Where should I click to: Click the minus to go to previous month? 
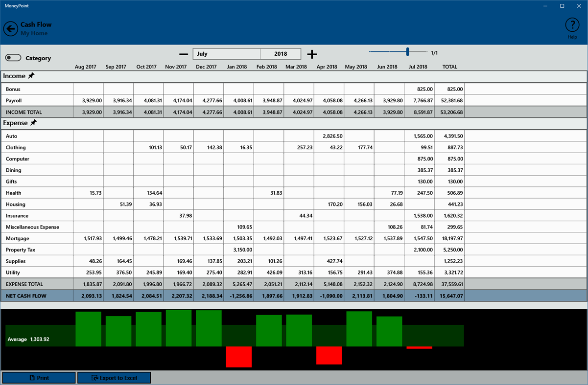click(x=183, y=54)
